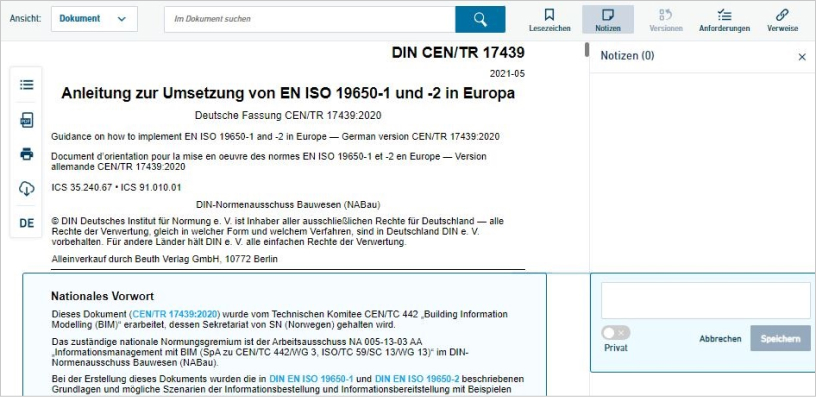
Task: Close the Notizen panel
Action: point(802,57)
